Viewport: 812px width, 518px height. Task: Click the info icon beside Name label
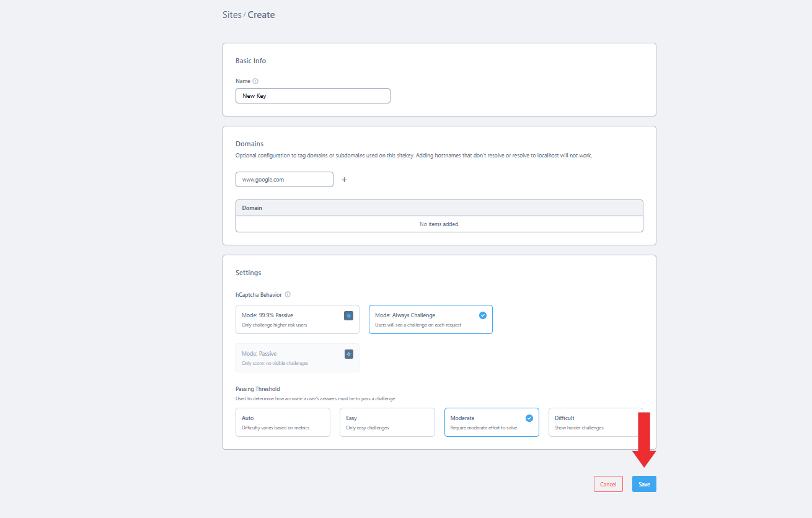pyautogui.click(x=255, y=81)
